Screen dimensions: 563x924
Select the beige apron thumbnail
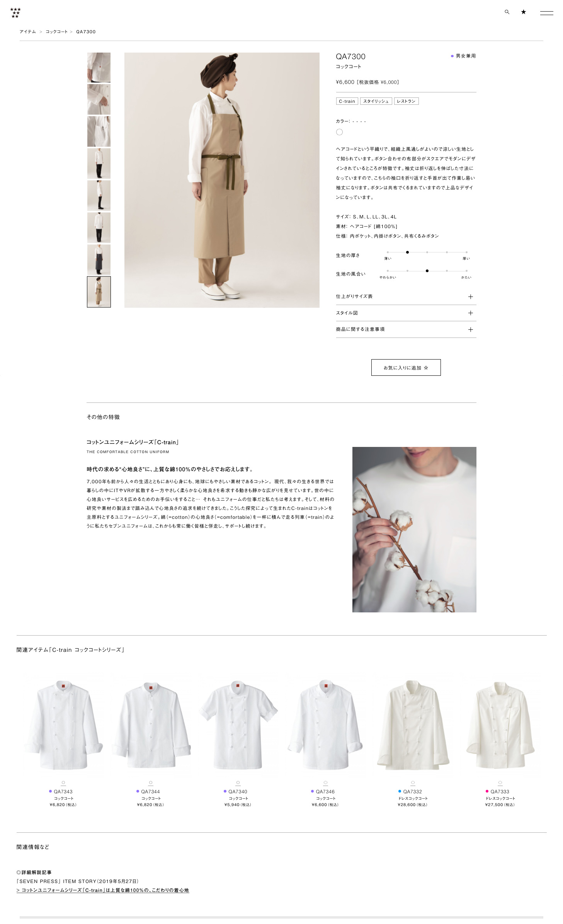(99, 292)
